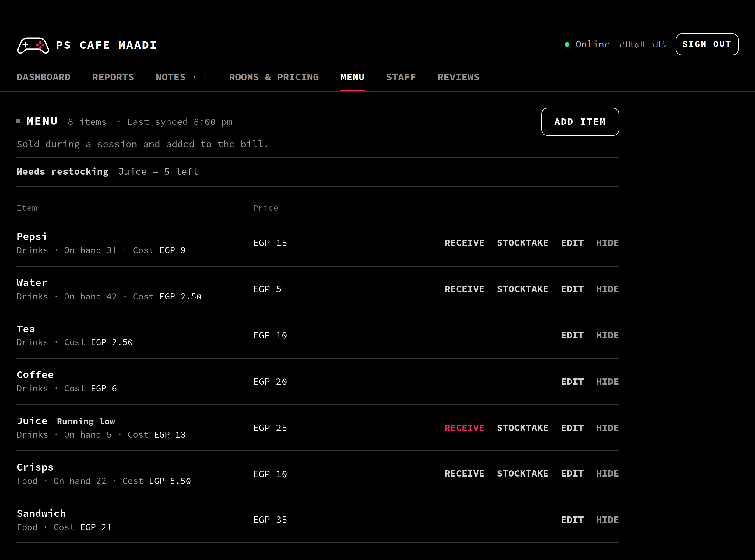Receive stock for Crisps
The width and height of the screenshot is (755, 560).
[x=465, y=474]
